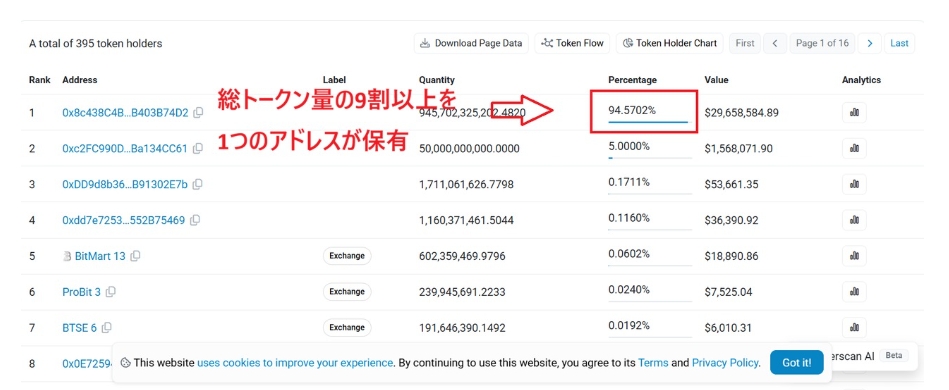949x390 pixels.
Task: Copy BitMart 13 address
Action: (x=136, y=256)
